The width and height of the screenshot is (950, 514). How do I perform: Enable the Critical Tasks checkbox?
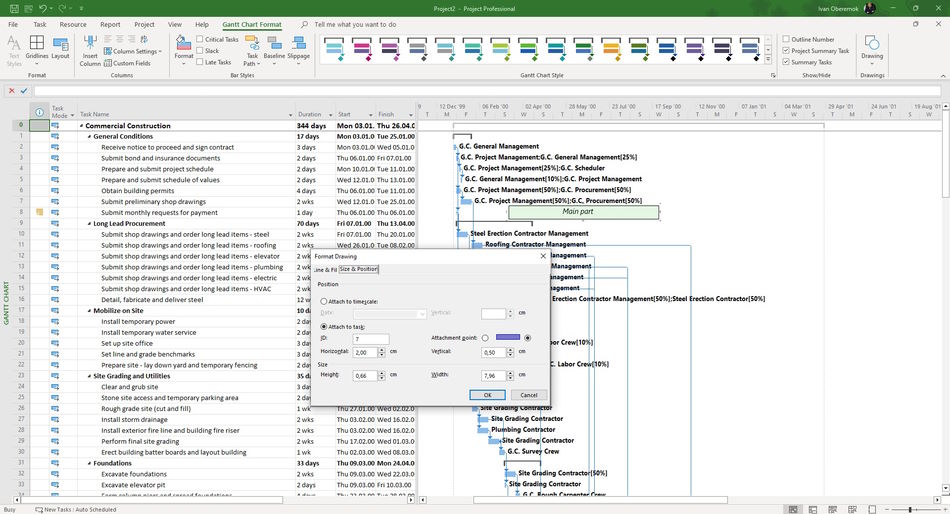coord(200,39)
